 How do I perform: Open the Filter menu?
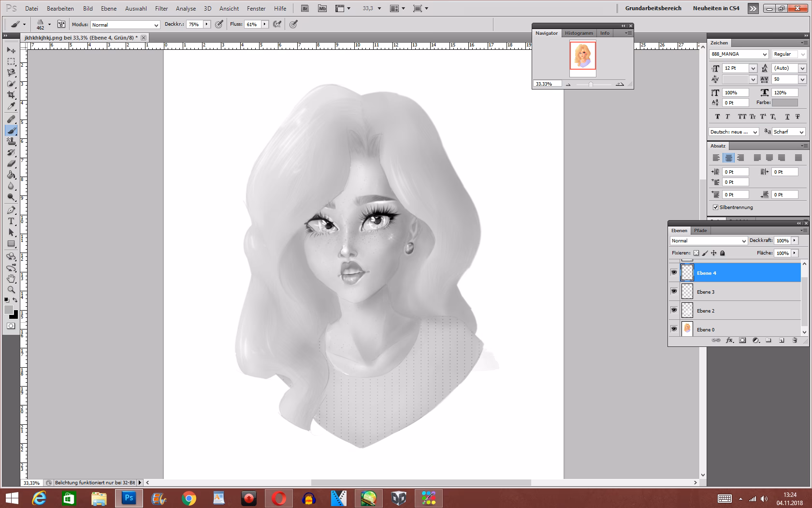161,9
